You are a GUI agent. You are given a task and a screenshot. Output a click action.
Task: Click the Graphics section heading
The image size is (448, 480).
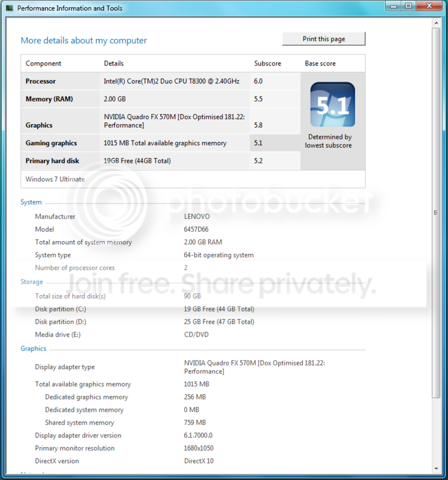tap(34, 349)
